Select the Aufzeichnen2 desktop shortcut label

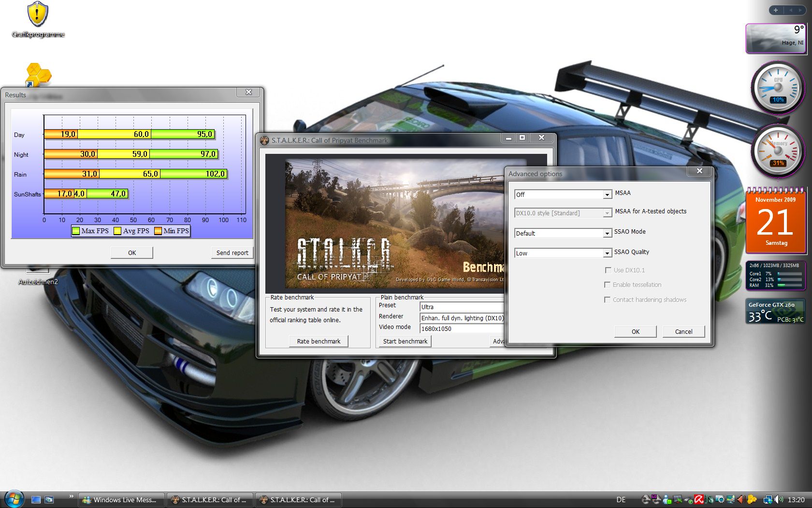[x=38, y=282]
